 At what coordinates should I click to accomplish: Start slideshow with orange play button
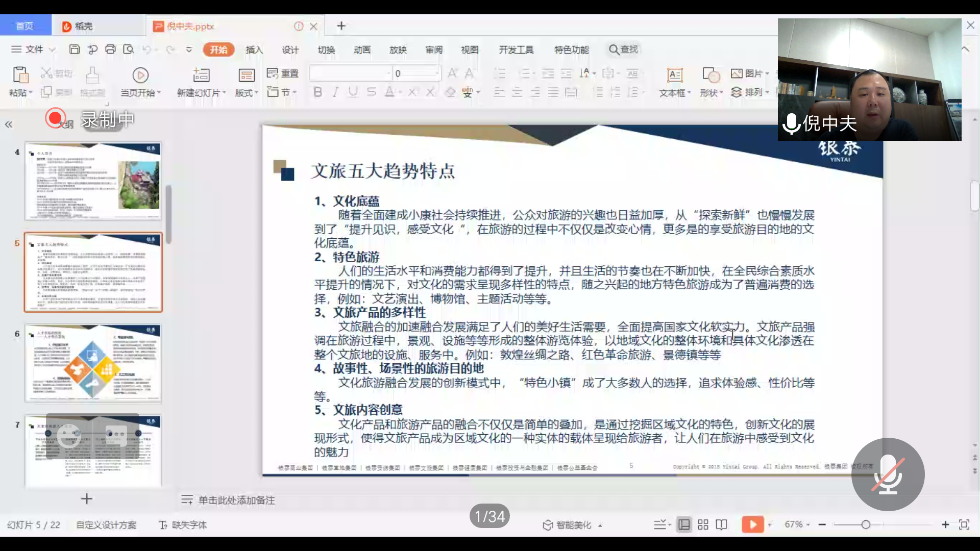(x=752, y=524)
